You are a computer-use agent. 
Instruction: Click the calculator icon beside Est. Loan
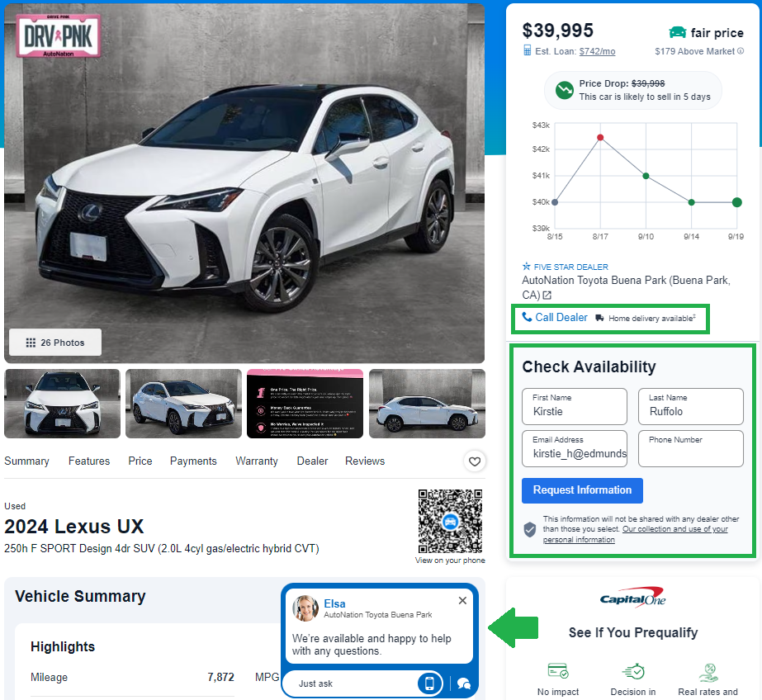(x=528, y=50)
